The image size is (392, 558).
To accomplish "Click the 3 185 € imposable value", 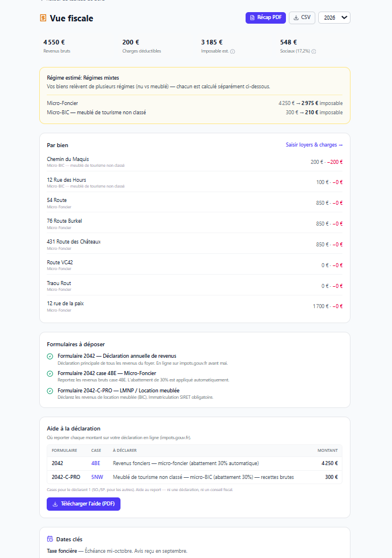I will coord(212,42).
